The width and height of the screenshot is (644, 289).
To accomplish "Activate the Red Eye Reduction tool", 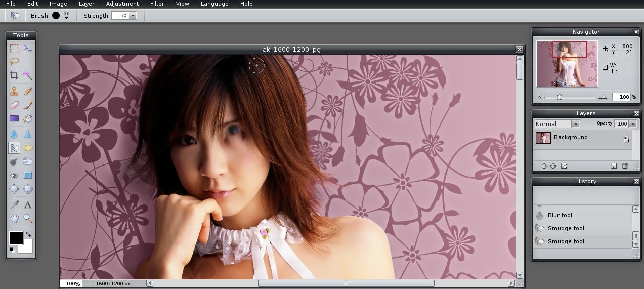I will click(x=14, y=176).
